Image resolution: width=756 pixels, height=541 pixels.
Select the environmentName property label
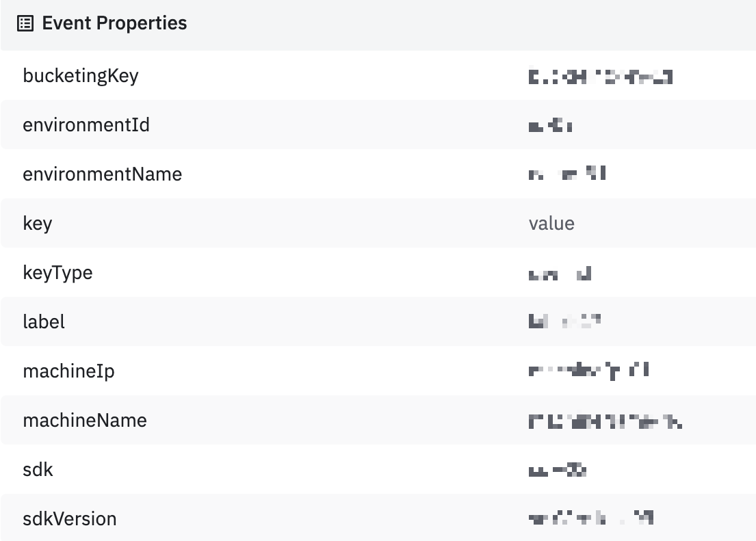(103, 174)
